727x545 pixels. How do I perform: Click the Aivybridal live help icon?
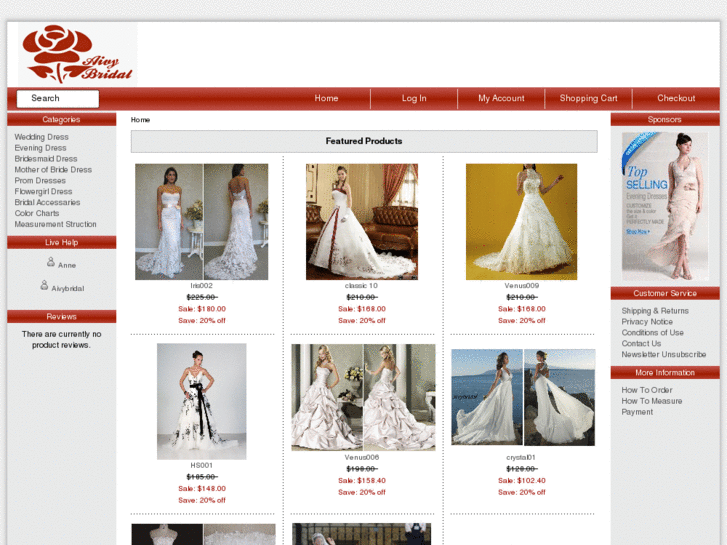44,285
